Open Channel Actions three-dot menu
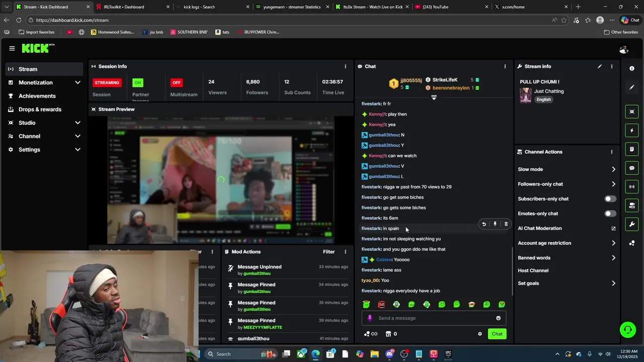Screen dimensions: 644x362 click(612, 152)
